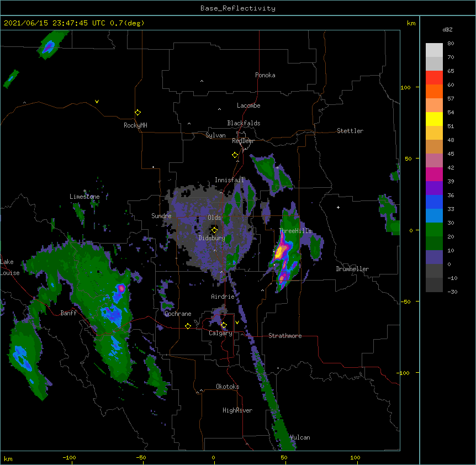Click the bright green 20–30 dBZ legend swatch

pos(434,230)
